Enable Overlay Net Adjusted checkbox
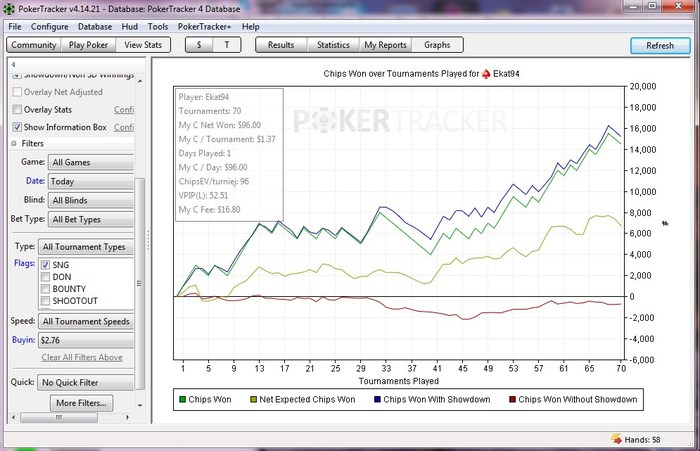The width and height of the screenshot is (700, 451). (x=17, y=92)
